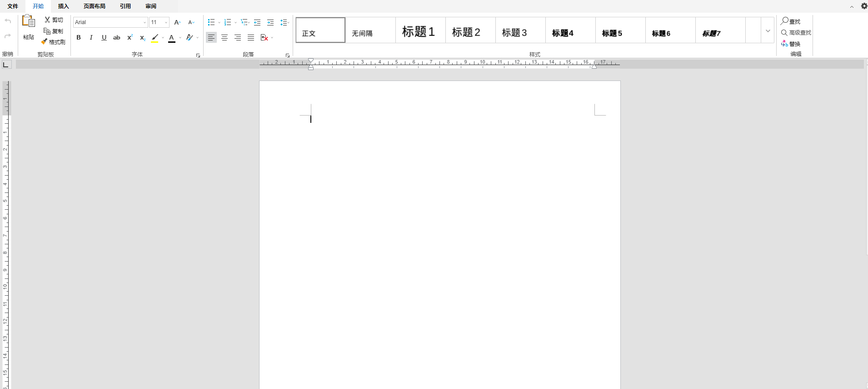Open settings gear icon
Viewport: 868px width, 389px height.
[x=864, y=6]
